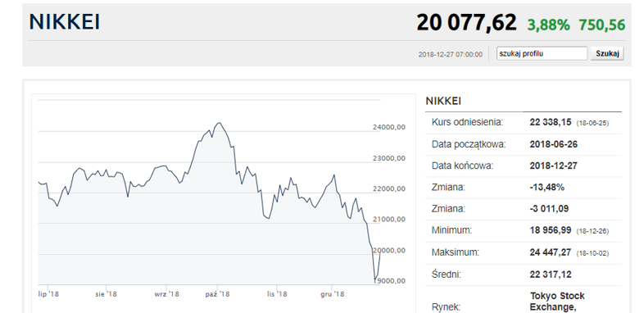This screenshot has height=313, width=644.
Task: Click the wrz '18 axis label
Action: (x=166, y=294)
